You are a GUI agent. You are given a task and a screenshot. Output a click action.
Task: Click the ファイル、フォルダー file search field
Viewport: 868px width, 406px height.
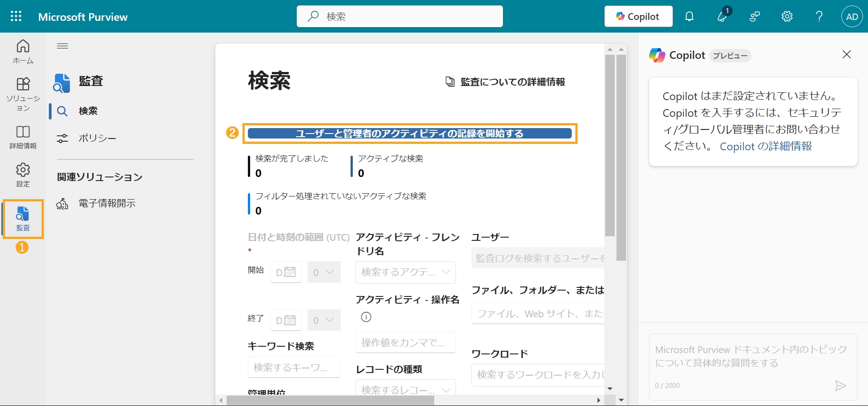coord(538,314)
